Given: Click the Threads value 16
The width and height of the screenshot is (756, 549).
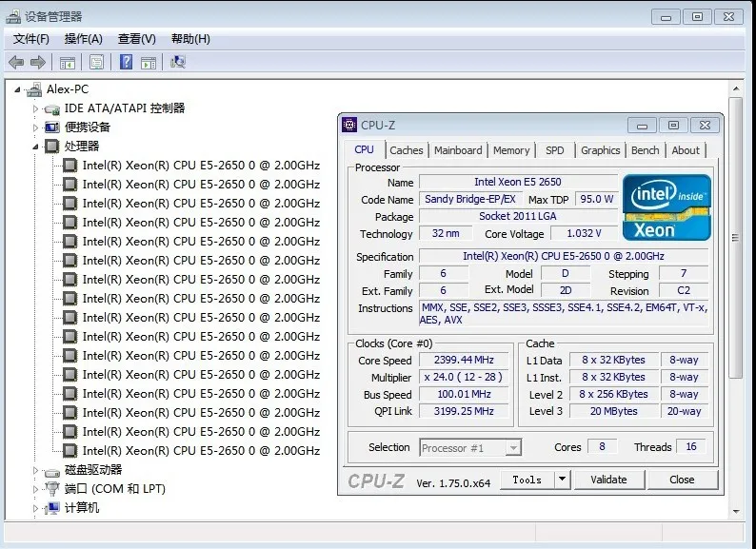Looking at the screenshot, I should [691, 447].
